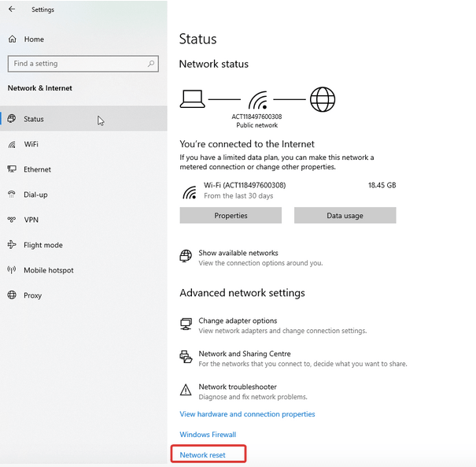Click the Show available networks icon
The width and height of the screenshot is (476, 467).
186,256
